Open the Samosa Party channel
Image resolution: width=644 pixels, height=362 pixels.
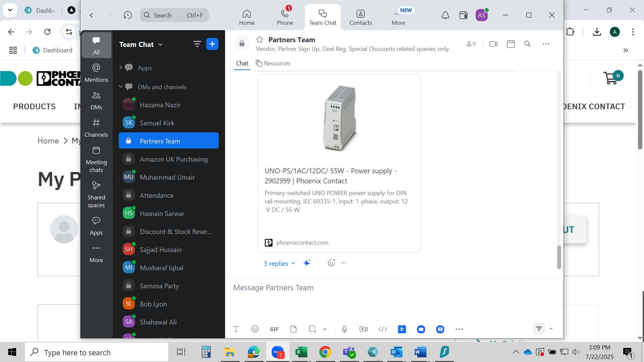click(169, 286)
